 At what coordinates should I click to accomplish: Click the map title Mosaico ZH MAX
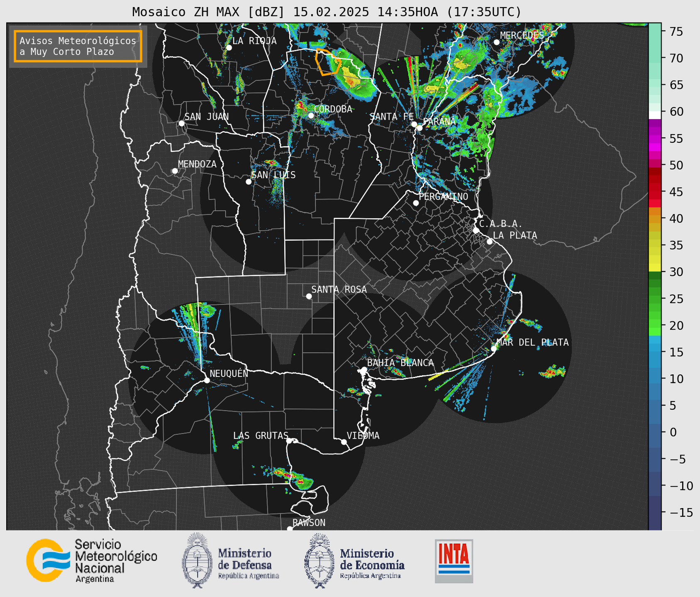[327, 12]
